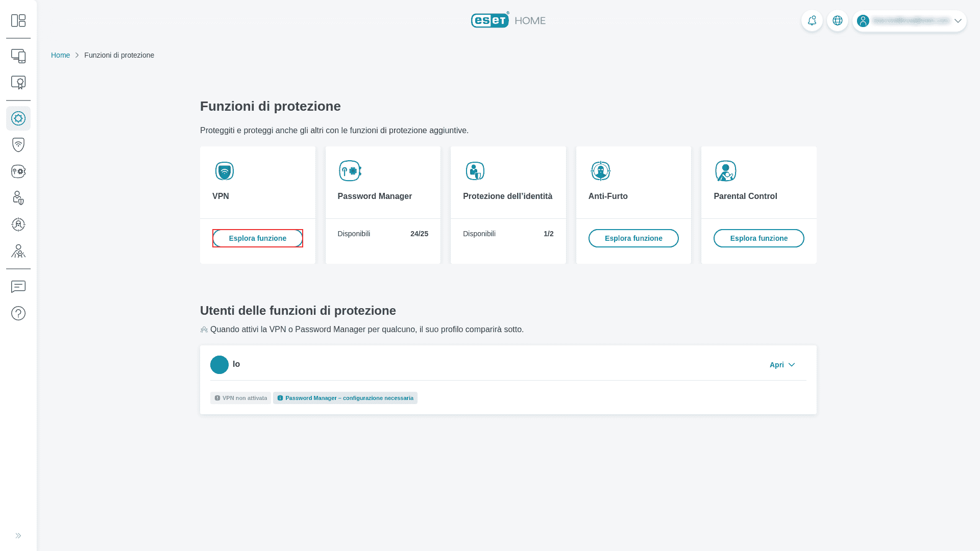Click the Anti-Furto card title
The height and width of the screenshot is (551, 980).
pos(608,196)
